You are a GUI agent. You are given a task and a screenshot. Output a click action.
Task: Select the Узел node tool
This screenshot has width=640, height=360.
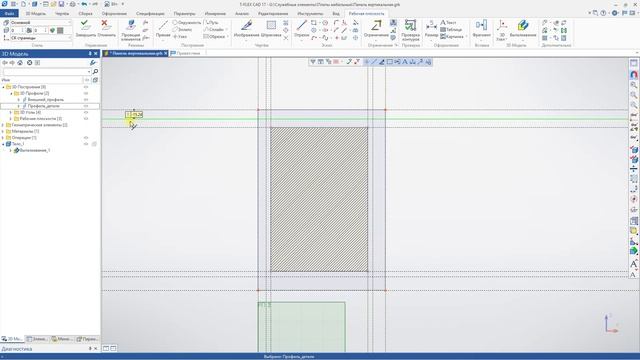[x=180, y=36]
